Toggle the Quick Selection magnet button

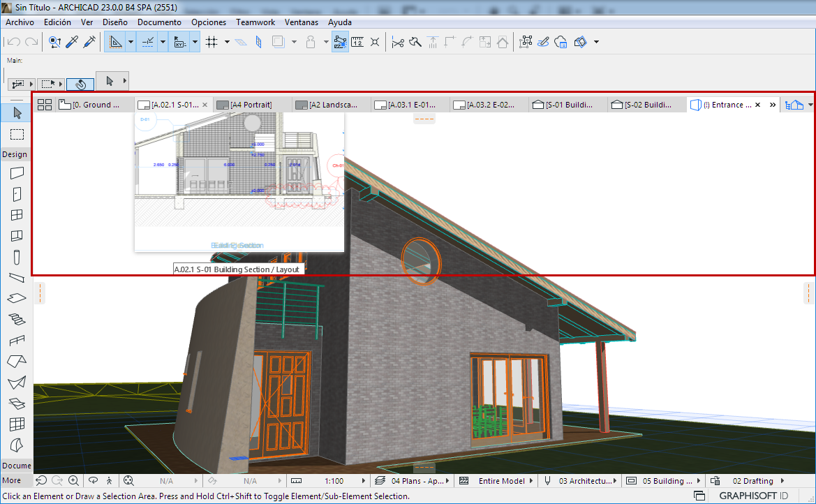tap(80, 84)
